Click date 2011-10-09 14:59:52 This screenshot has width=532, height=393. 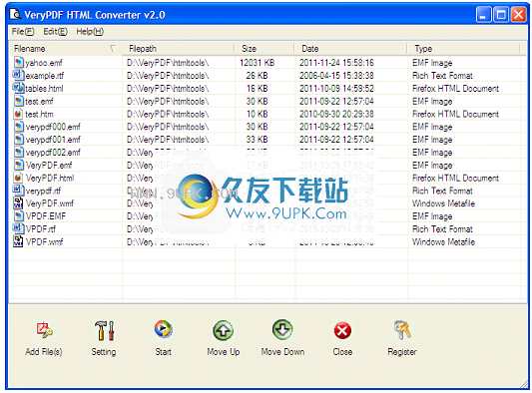pyautogui.click(x=336, y=89)
